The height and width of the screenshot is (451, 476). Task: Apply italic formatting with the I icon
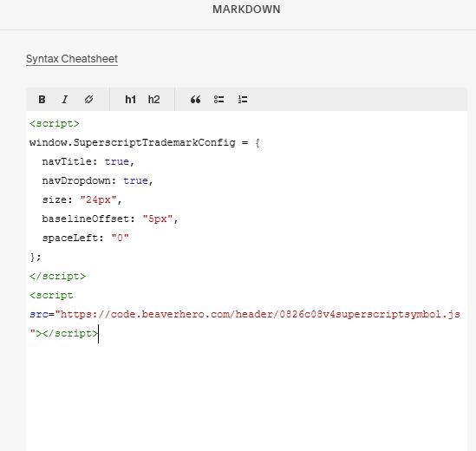click(x=65, y=100)
